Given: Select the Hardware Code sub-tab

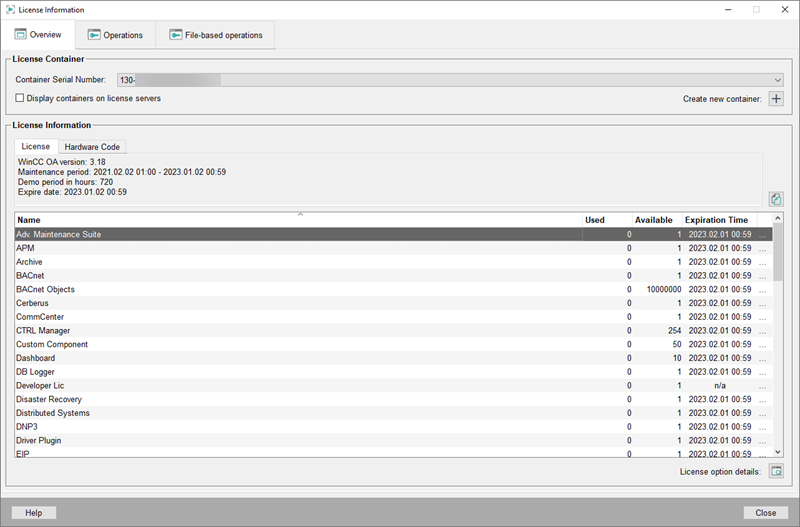Looking at the screenshot, I should (x=92, y=147).
